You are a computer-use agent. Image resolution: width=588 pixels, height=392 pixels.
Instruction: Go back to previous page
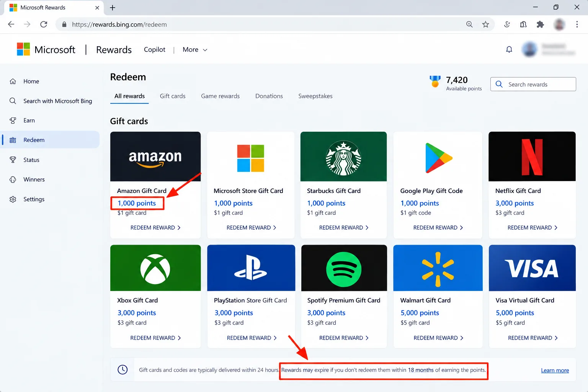coord(11,24)
